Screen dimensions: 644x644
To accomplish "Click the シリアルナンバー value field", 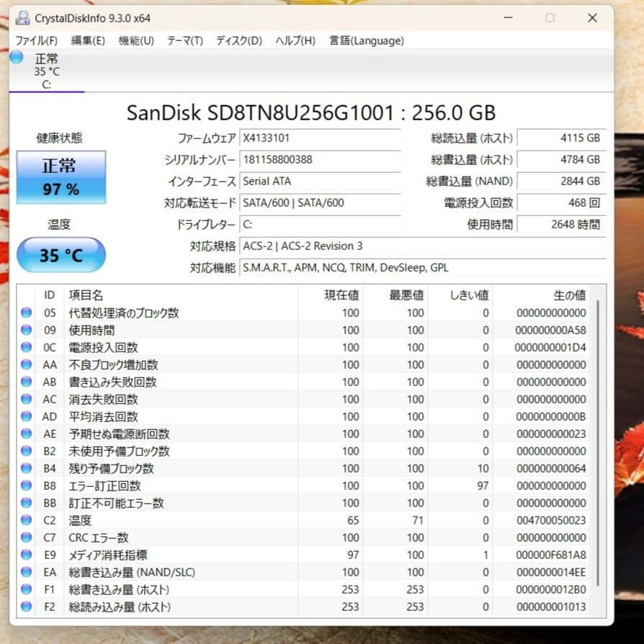I will (321, 160).
